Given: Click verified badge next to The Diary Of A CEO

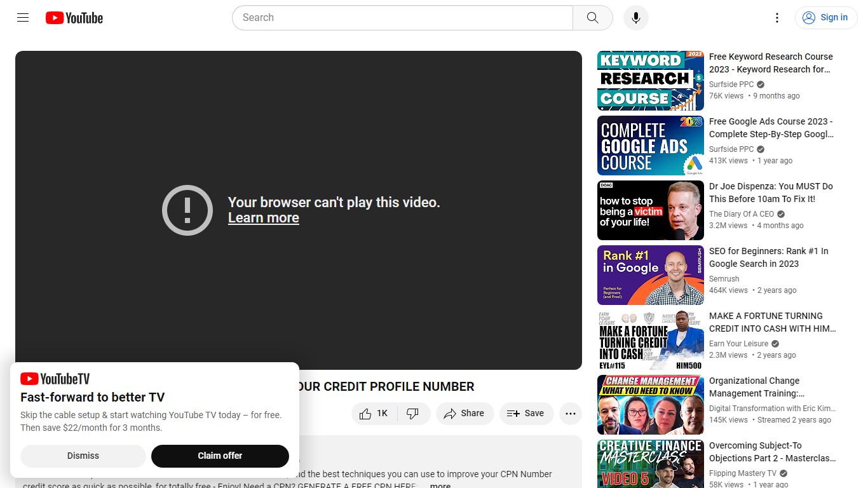Looking at the screenshot, I should [781, 214].
